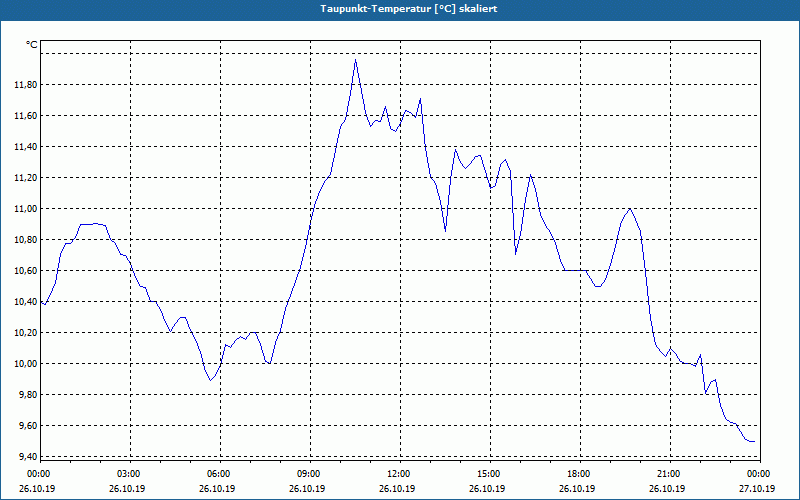Click the 9,80 y-axis label
Viewport: 800px width, 500px height.
pos(28,395)
